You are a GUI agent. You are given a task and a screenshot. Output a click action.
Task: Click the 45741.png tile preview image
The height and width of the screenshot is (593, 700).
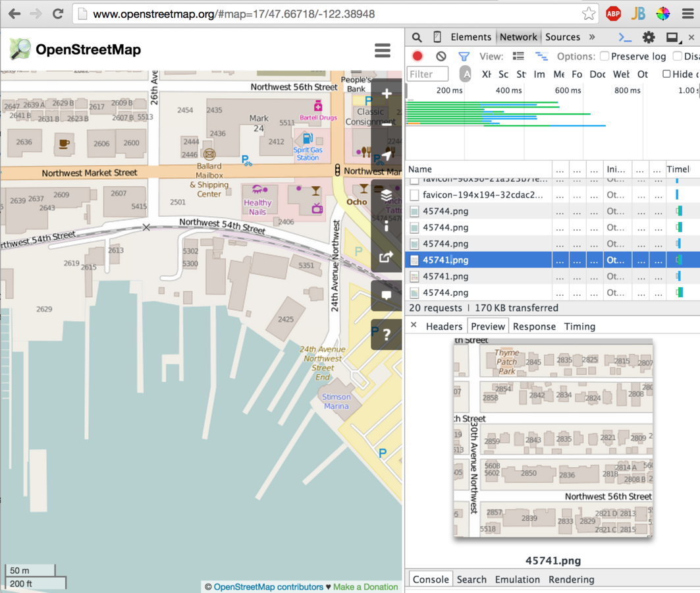pos(553,438)
